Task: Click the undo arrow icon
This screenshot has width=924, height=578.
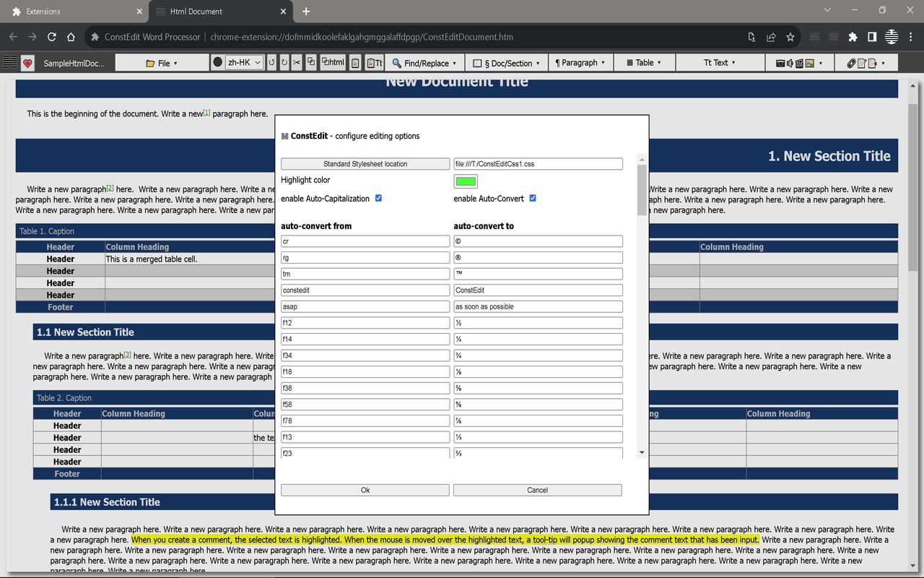Action: pos(271,63)
